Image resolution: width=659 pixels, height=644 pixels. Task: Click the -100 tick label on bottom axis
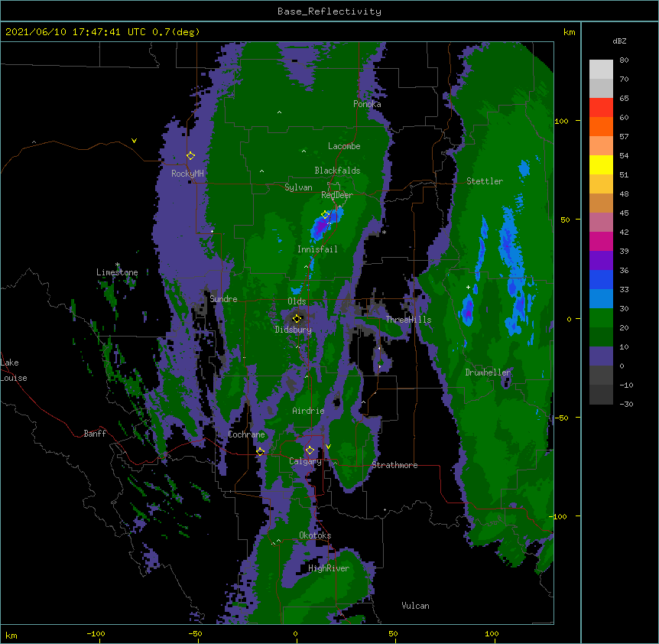(96, 634)
